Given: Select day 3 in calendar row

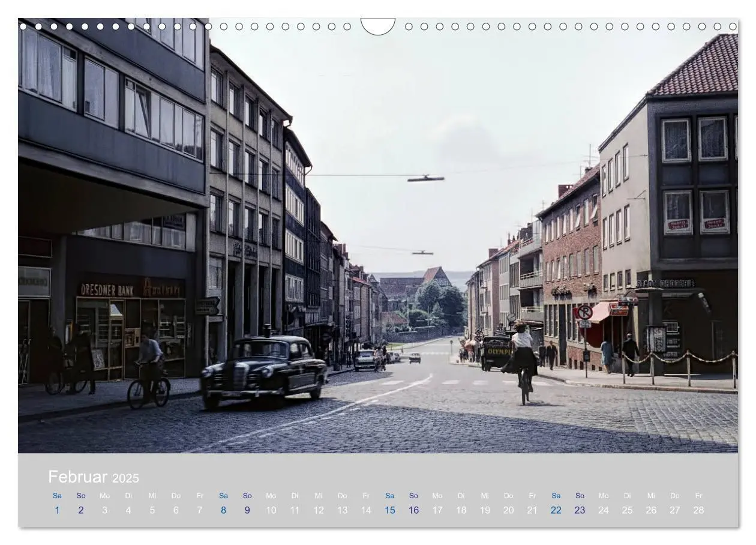Looking at the screenshot, I should [104, 510].
